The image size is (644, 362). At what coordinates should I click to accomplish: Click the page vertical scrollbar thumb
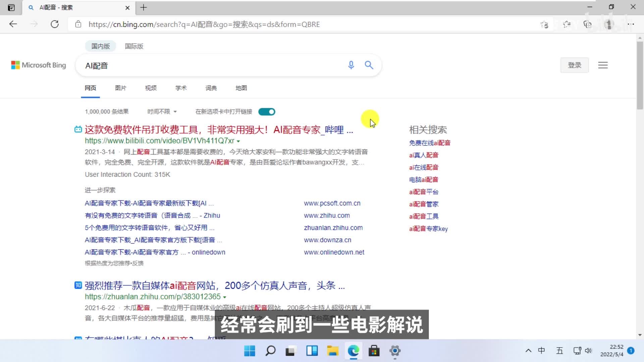(640, 75)
